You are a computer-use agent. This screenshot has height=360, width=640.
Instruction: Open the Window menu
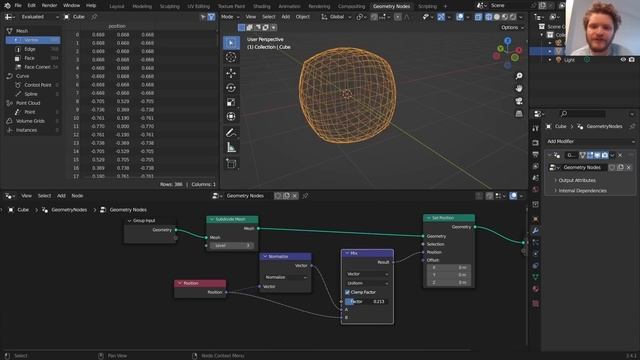(x=71, y=6)
